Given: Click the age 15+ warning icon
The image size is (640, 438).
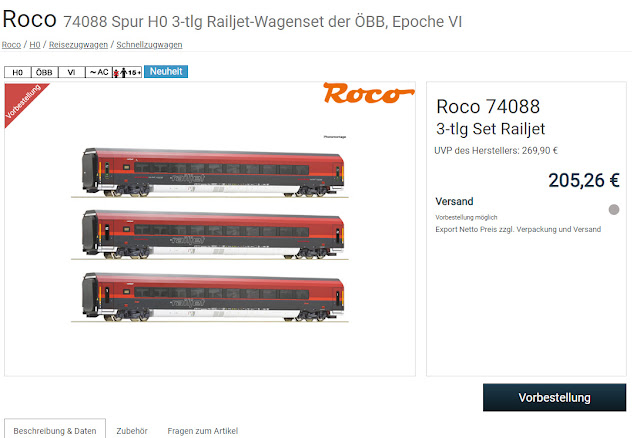Looking at the screenshot, I should tap(127, 72).
